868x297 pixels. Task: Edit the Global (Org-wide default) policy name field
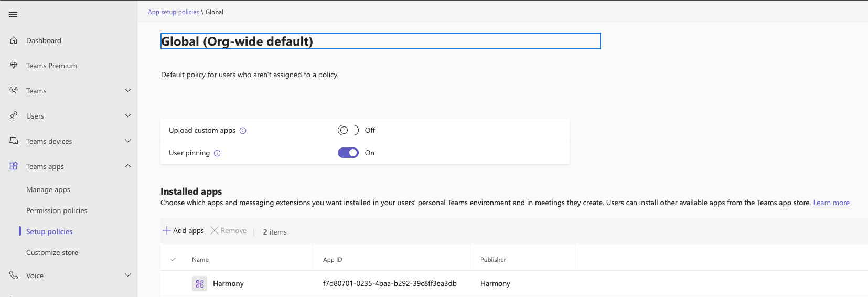380,41
